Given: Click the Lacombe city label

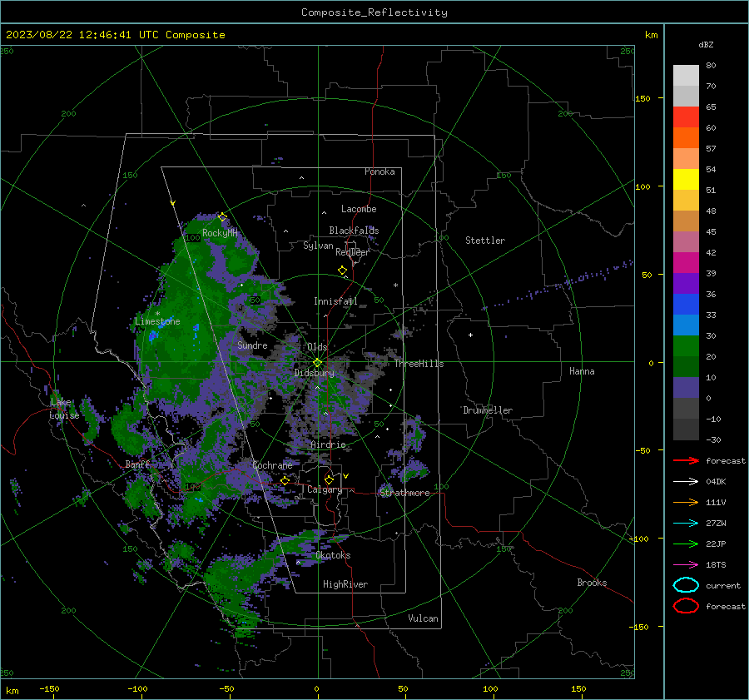Looking at the screenshot, I should click(359, 209).
